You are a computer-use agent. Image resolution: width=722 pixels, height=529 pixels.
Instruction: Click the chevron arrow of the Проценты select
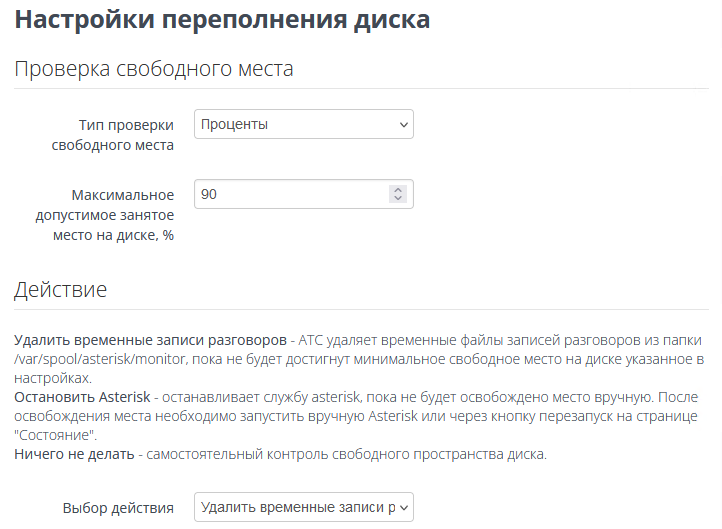[404, 125]
